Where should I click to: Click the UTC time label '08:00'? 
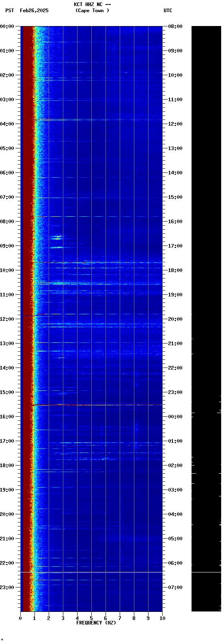175,26
